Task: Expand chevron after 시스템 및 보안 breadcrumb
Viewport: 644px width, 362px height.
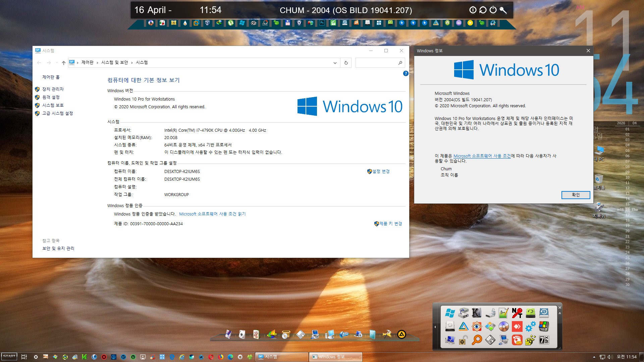Action: click(132, 63)
